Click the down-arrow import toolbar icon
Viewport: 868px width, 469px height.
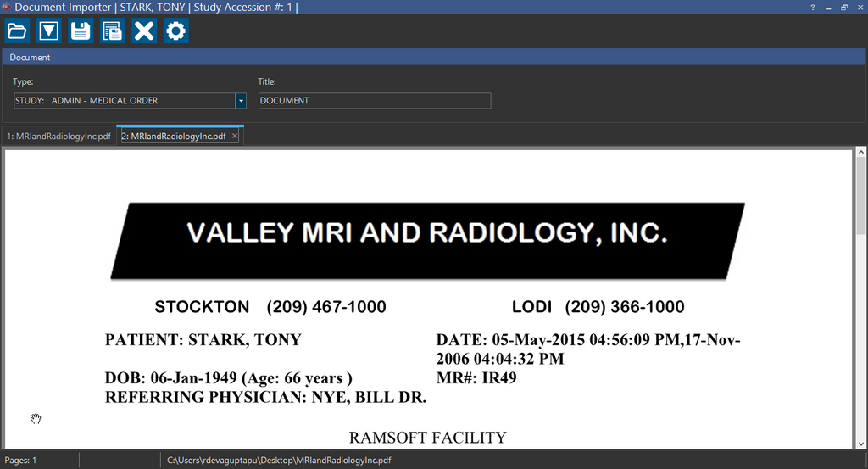(x=49, y=31)
